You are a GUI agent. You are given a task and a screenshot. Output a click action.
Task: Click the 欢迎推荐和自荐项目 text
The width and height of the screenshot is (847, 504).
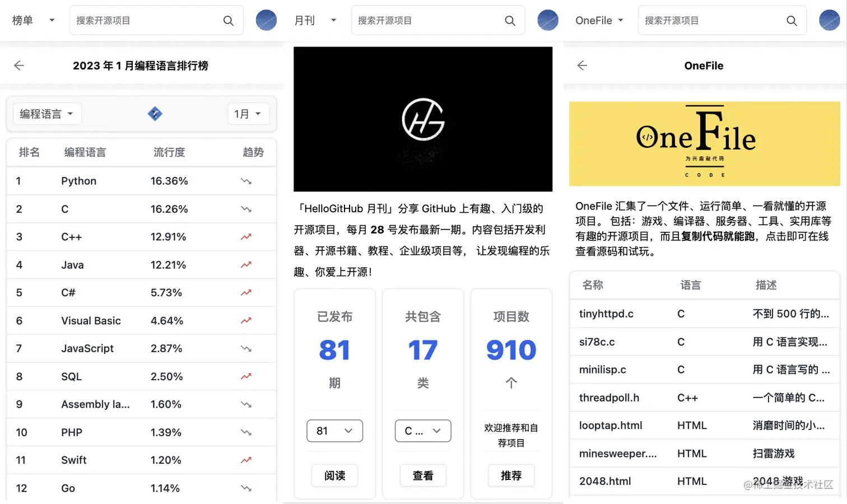(x=511, y=435)
